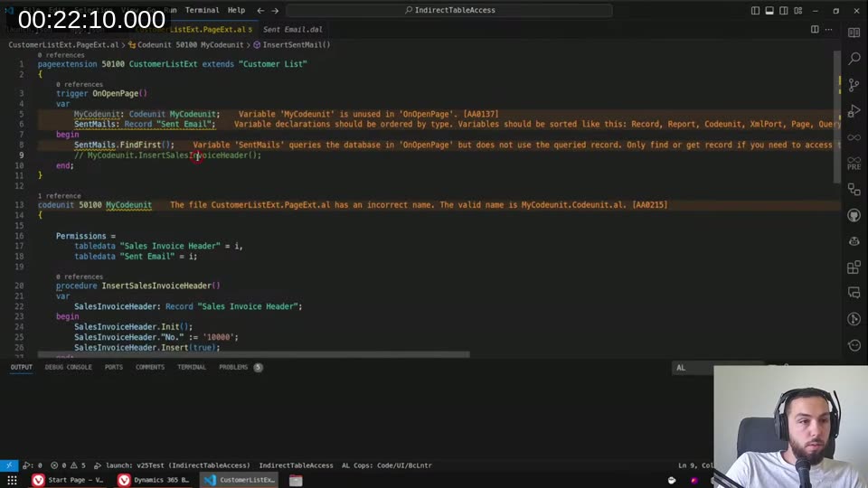868x488 pixels.
Task: Open the Explorer view in the activity bar
Action: pos(854,33)
